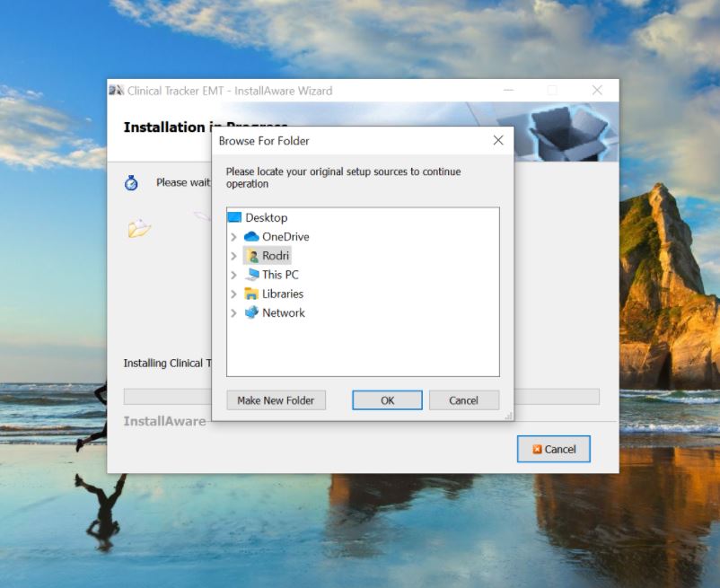The width and height of the screenshot is (720, 588).
Task: Cancel the Browse For Folder dialog
Action: click(464, 400)
